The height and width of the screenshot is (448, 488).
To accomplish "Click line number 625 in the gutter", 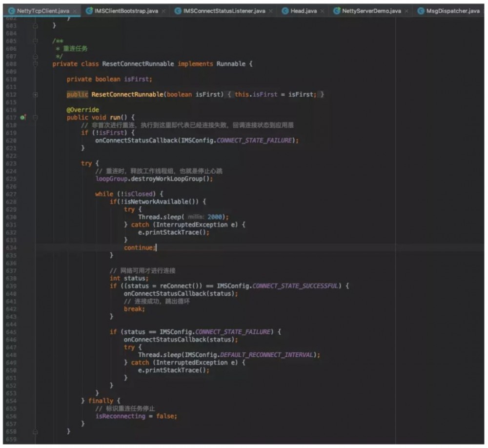I will coord(11,179).
